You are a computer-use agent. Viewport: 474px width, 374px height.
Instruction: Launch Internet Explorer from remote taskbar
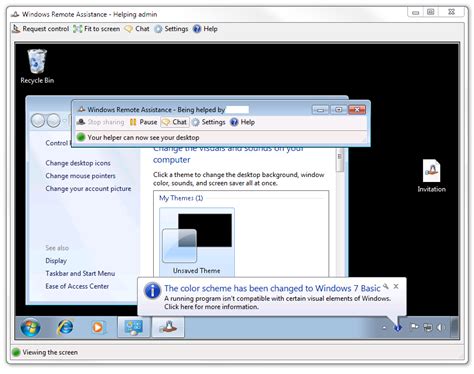coord(65,327)
